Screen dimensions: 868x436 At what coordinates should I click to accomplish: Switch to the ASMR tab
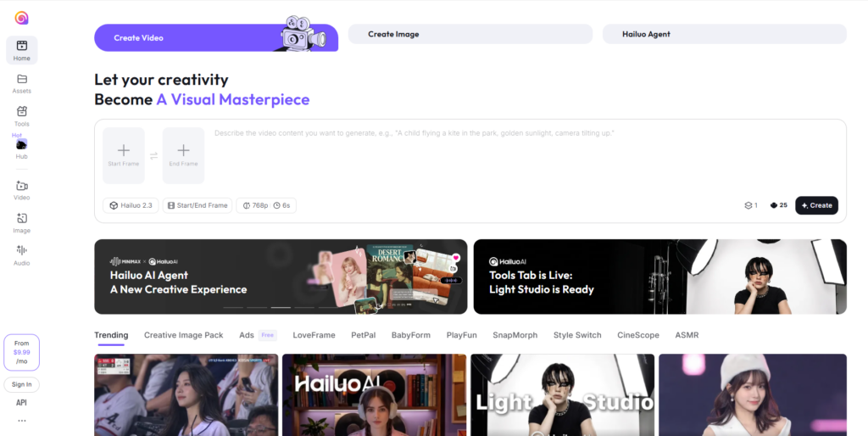[x=687, y=335]
